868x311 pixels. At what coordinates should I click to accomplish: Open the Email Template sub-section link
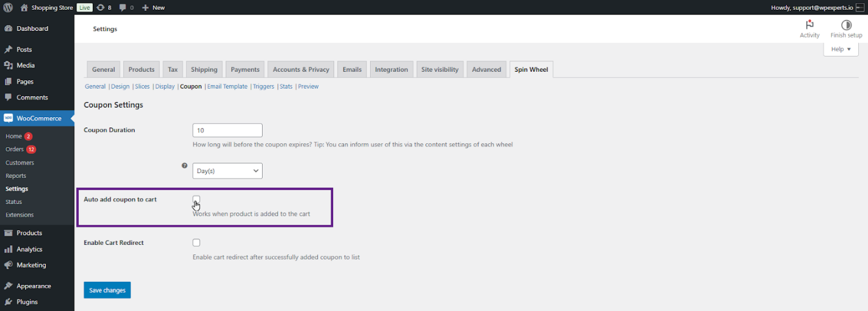[227, 86]
